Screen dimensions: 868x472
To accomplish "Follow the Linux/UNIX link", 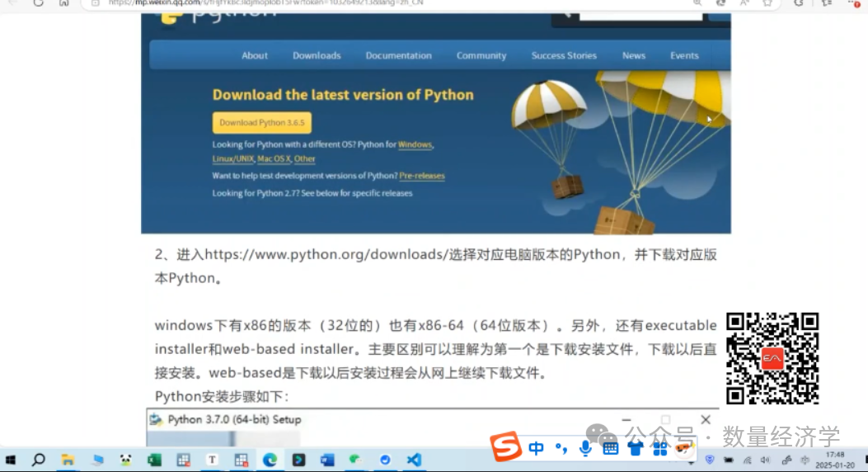I will tap(233, 159).
